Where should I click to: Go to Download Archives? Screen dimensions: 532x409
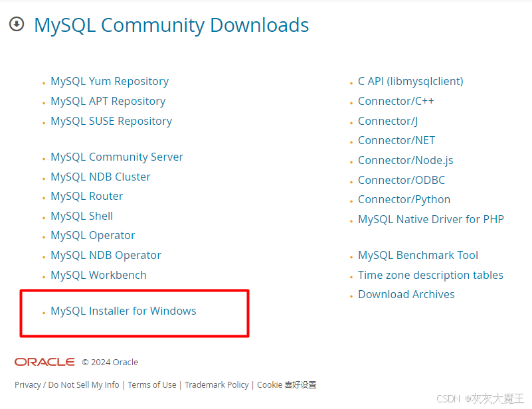point(406,294)
